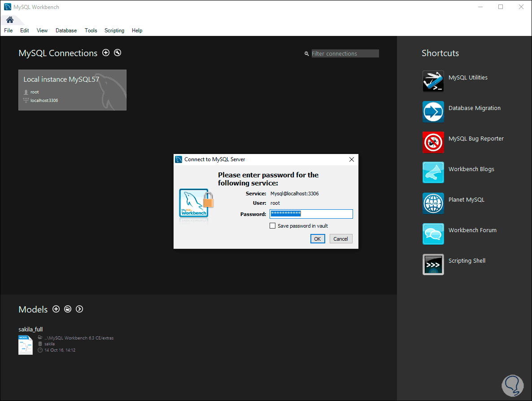Image resolution: width=532 pixels, height=401 pixels.
Task: Open Workbench Blogs megaphone icon
Action: point(433,172)
